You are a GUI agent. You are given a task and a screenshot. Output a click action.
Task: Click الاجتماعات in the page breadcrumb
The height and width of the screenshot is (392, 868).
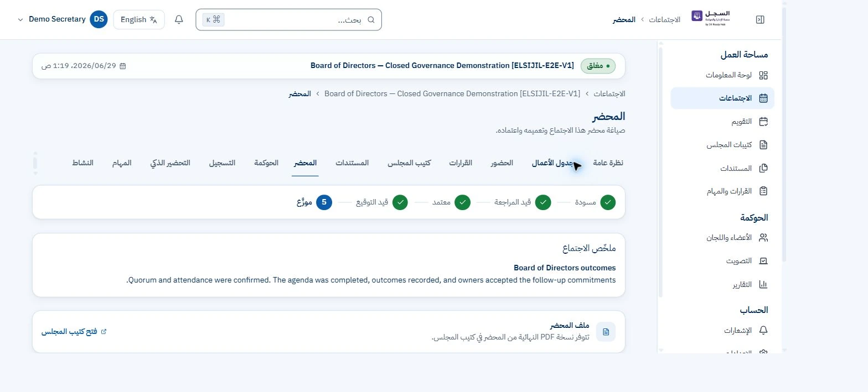[x=609, y=94]
